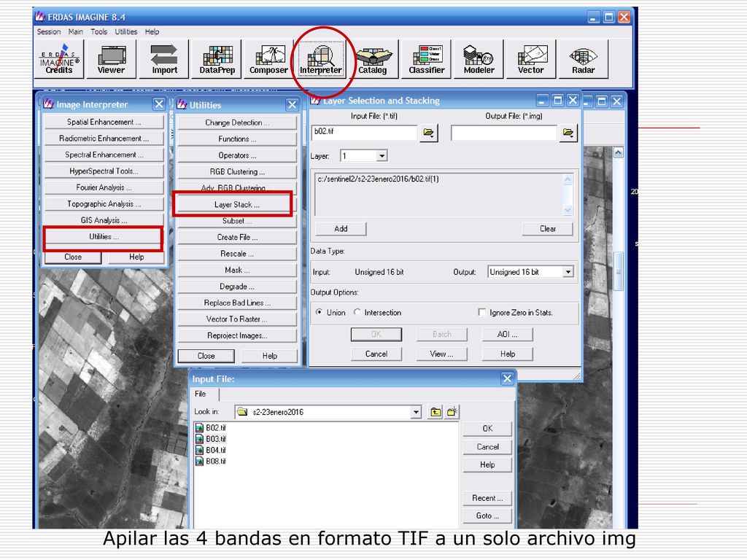The image size is (747, 560).
Task: Open the ERDAS Imagine Credits icon
Action: click(x=59, y=58)
